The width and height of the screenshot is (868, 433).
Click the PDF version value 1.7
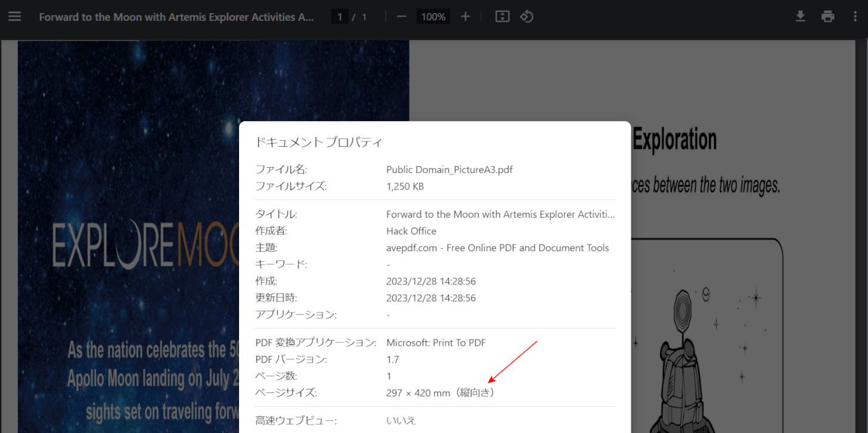392,359
